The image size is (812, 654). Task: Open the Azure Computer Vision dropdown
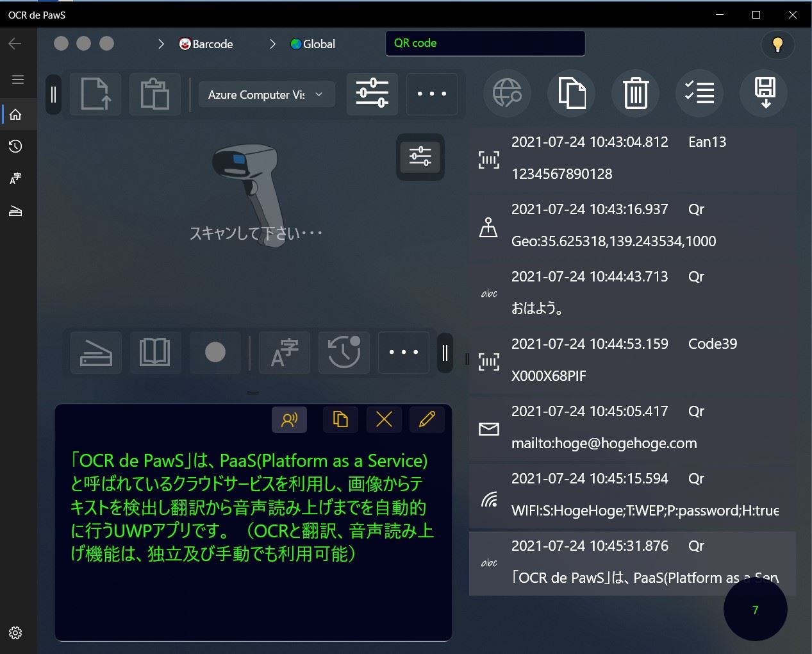coord(266,95)
